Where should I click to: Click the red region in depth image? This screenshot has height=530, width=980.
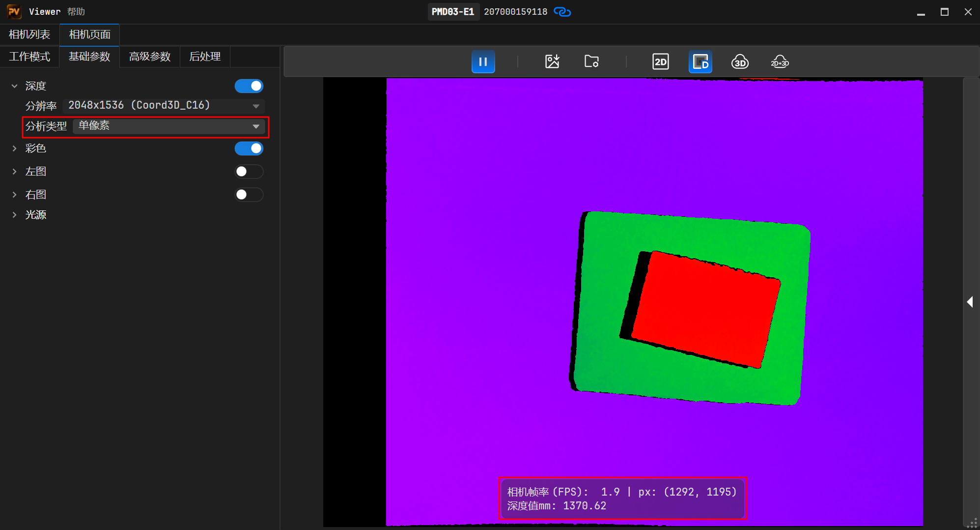click(705, 309)
